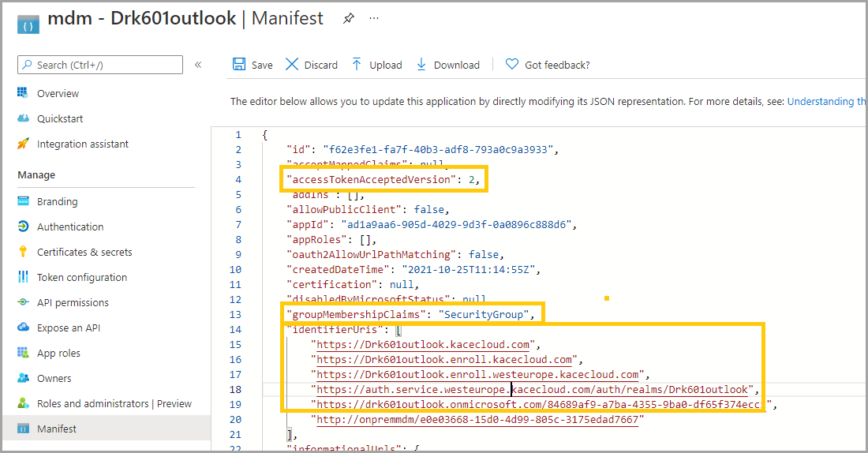Open the more options ellipsis in title
This screenshot has width=868, height=453.
pyautogui.click(x=374, y=18)
